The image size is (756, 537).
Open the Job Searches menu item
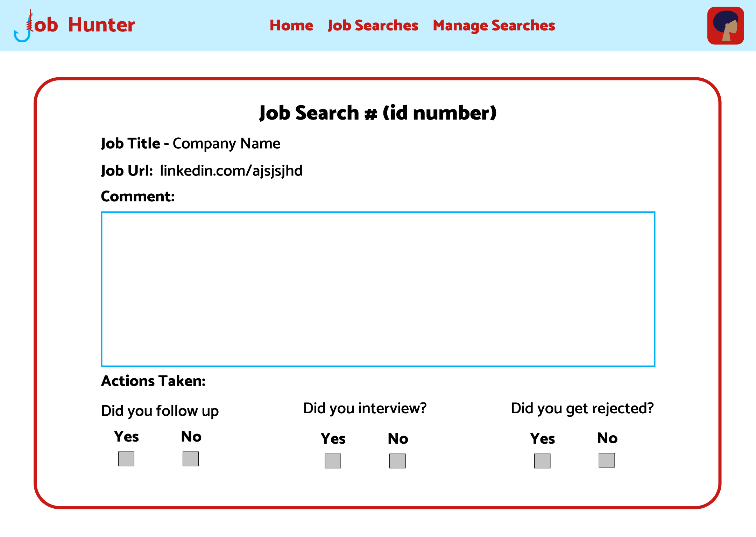click(x=373, y=26)
